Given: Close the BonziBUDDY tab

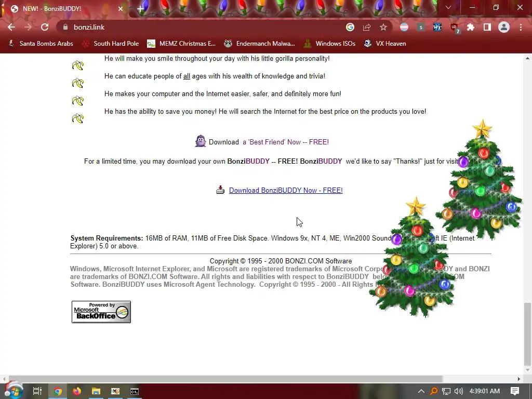Looking at the screenshot, I should tap(121, 9).
